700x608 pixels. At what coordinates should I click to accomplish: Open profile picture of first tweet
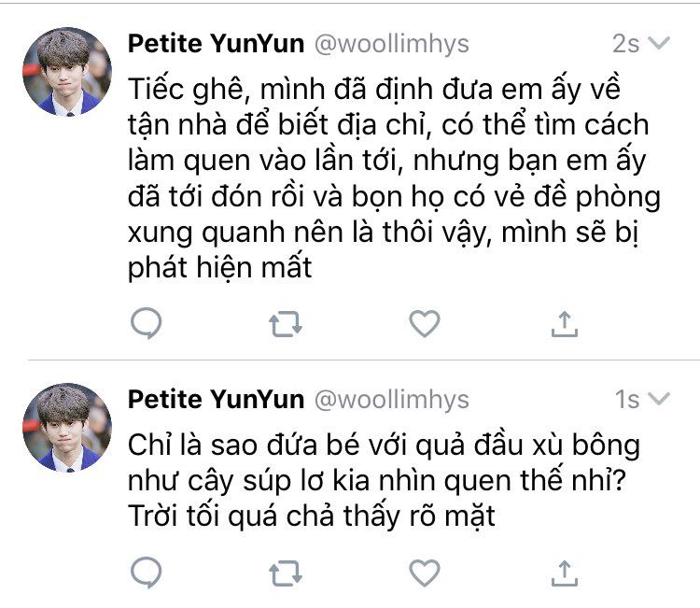(x=67, y=72)
